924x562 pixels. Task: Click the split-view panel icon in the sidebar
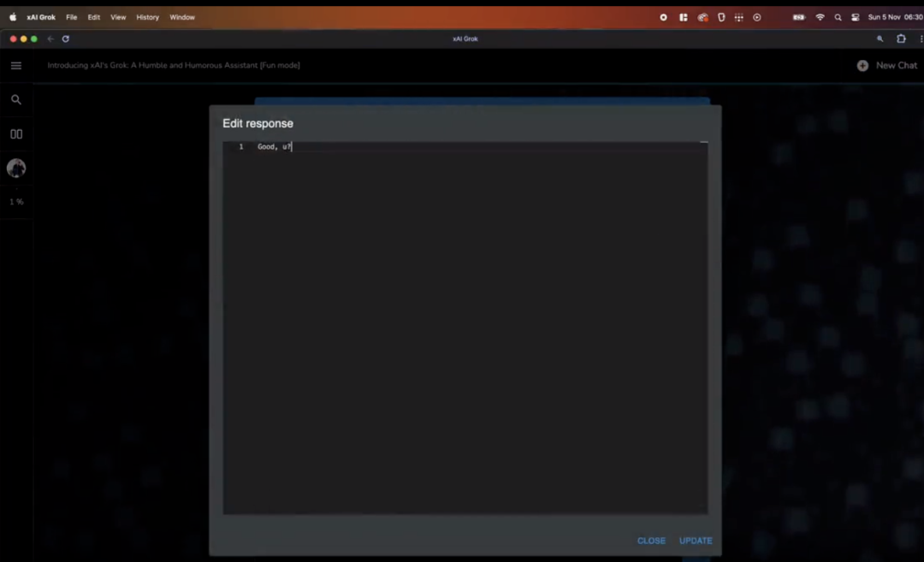[16, 133]
